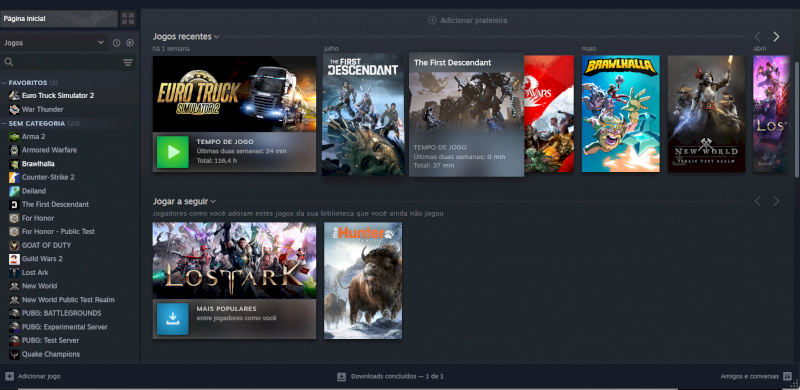Click the library vertical scrollbar
This screenshot has width=800, height=390.
coord(797,120)
